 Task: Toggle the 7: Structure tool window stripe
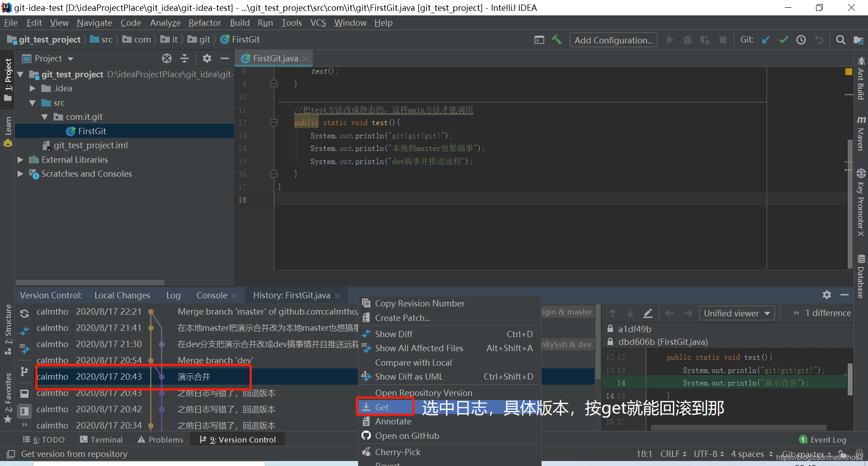(x=8, y=330)
